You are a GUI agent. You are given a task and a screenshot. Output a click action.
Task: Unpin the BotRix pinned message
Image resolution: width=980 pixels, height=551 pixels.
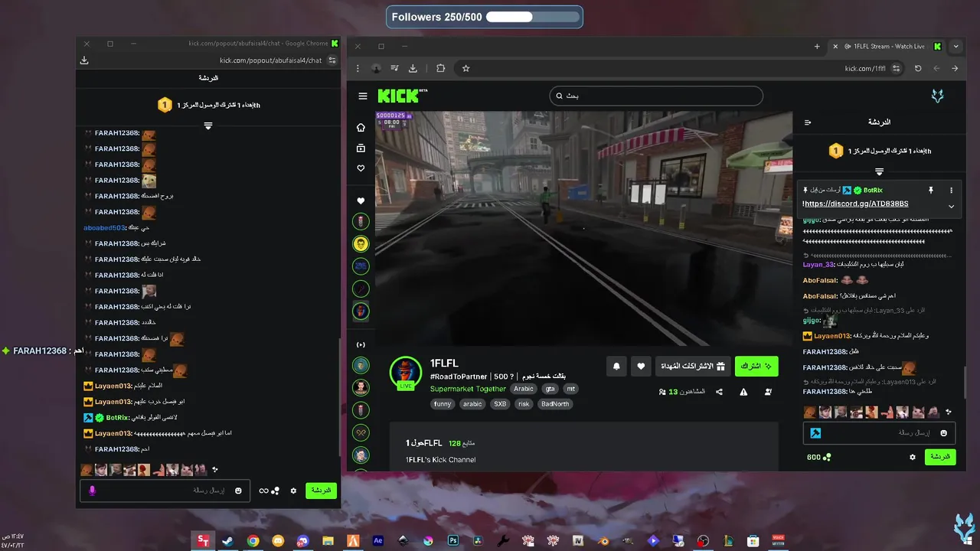tap(931, 190)
